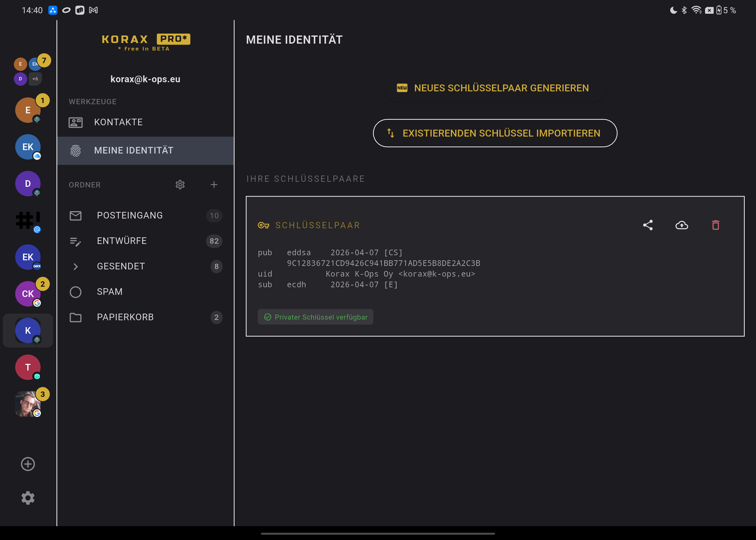756x540 pixels.
Task: Select the CK Google account avatar
Action: tap(28, 294)
